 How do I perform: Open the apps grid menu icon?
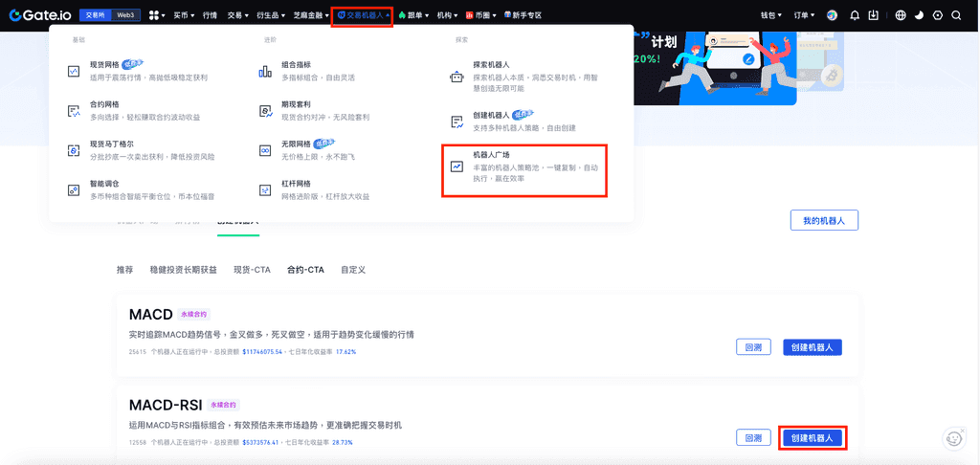tap(154, 15)
